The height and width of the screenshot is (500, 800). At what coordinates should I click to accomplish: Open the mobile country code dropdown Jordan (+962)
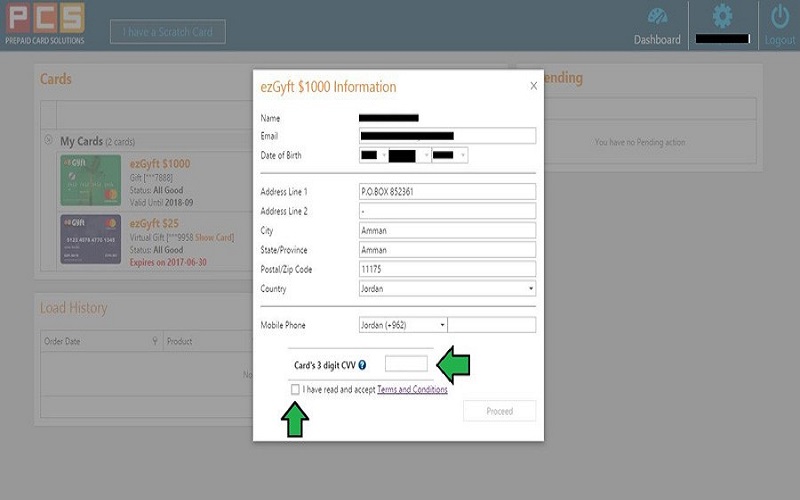coord(403,325)
